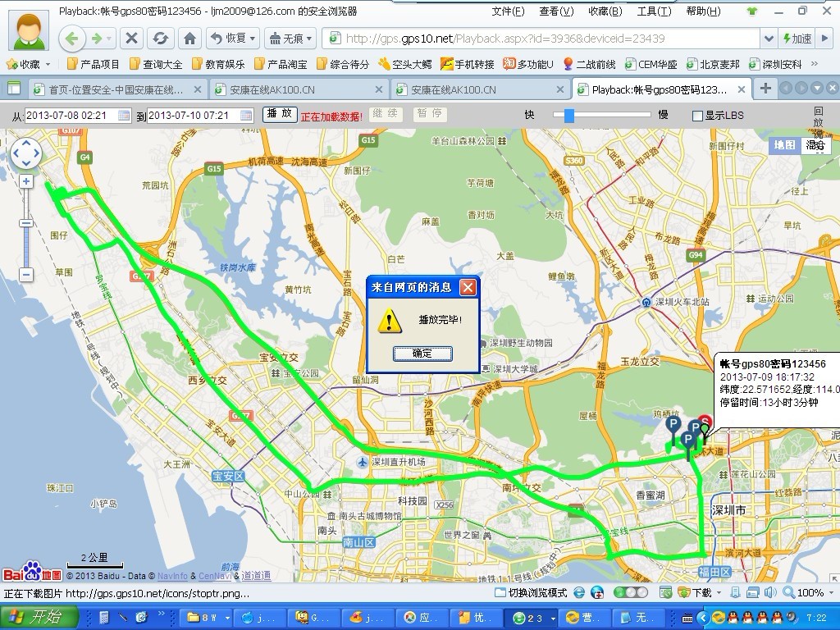Open the CEM华盛 bookmark
The width and height of the screenshot is (840, 630).
[x=651, y=64]
